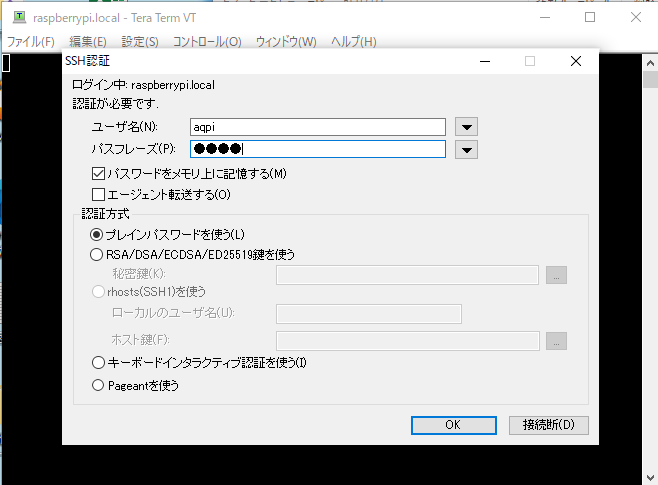Click the Tera Term title bar app icon
Screen dimensions: 658x485
tap(19, 17)
